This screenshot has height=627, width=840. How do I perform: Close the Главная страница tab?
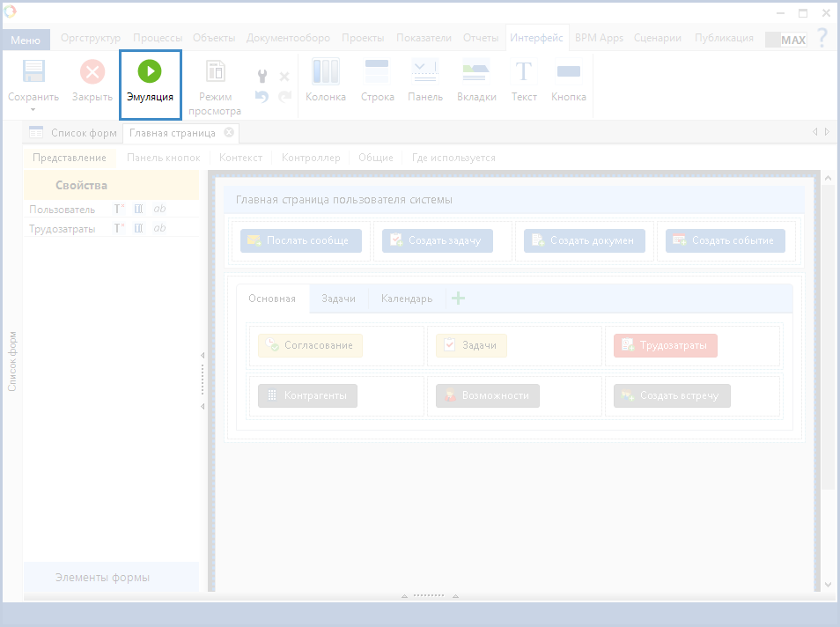[x=229, y=133]
